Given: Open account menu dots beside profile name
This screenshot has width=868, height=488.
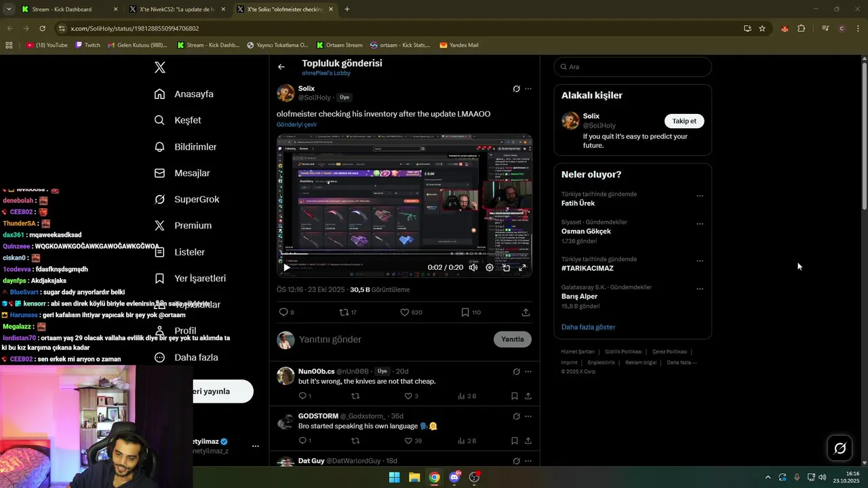Looking at the screenshot, I should pos(256,446).
